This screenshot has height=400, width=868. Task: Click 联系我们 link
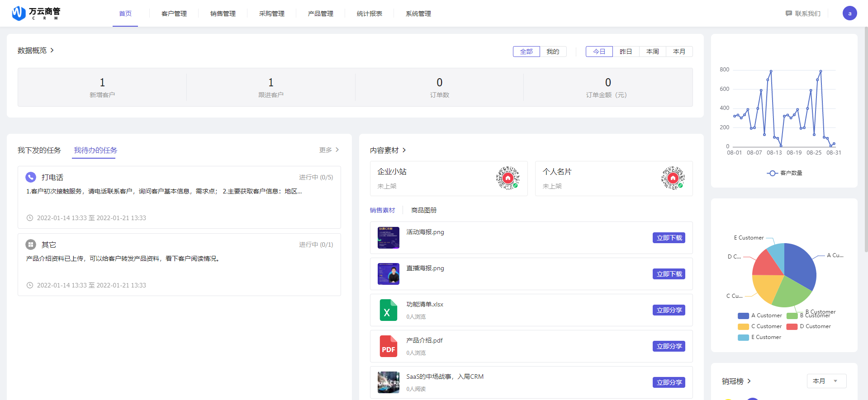[x=808, y=14]
